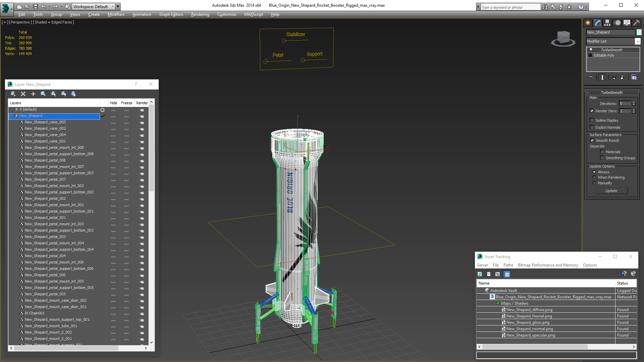Image resolution: width=644 pixels, height=362 pixels.
Task: Toggle Show End Result icon
Action: tap(602, 77)
